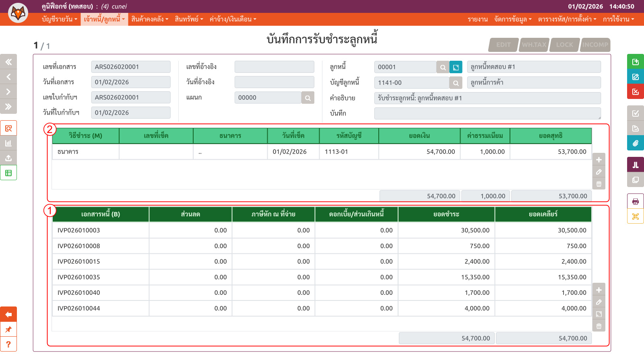Select the เจ้าหนี้/ลูกหนี้ menu tab
Image resolution: width=644 pixels, height=362 pixels.
pyautogui.click(x=104, y=19)
